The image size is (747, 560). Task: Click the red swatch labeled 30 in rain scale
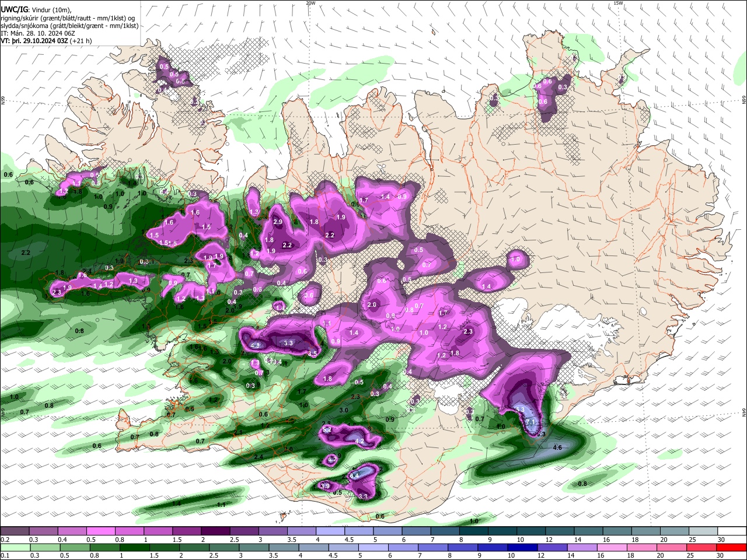pos(731,547)
